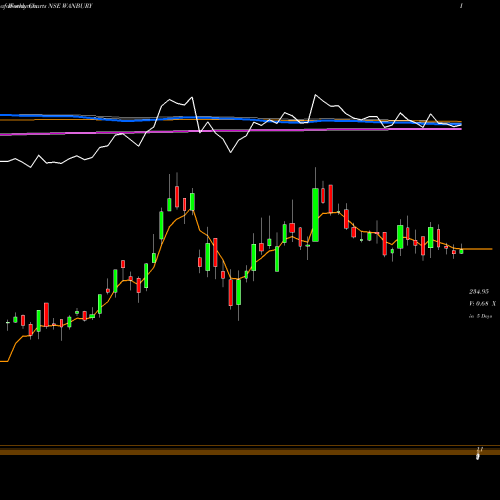The width and height of the screenshot is (500, 500).
Task: Click the small mark at the right of the orange band
Action: pos(479,453)
